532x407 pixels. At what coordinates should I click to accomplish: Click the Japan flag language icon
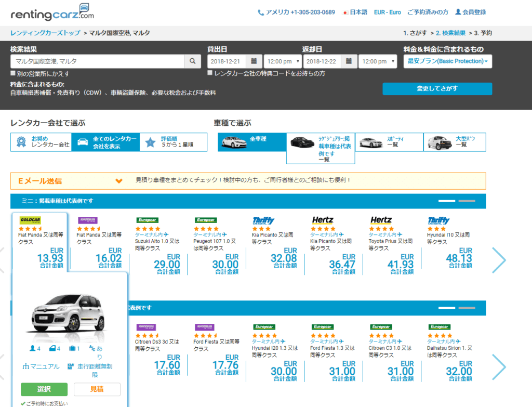[x=345, y=12]
